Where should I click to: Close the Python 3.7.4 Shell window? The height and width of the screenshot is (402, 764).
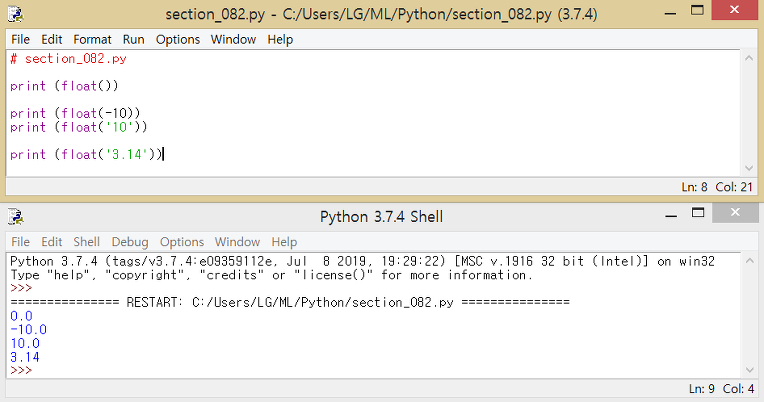click(x=735, y=212)
